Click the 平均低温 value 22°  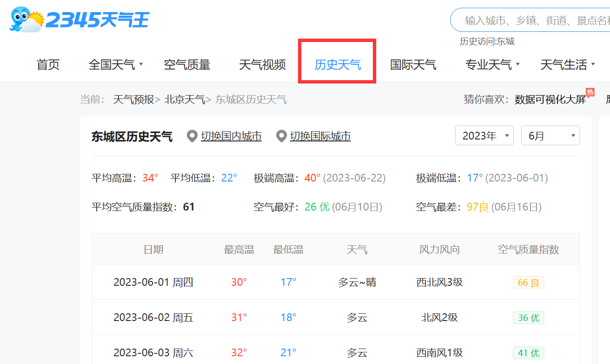[x=229, y=178]
